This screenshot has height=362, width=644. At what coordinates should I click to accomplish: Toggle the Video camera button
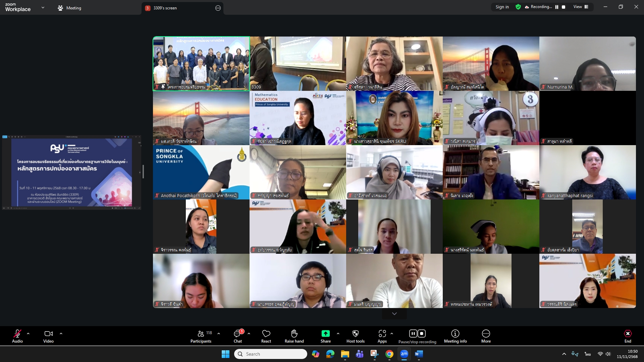48,334
